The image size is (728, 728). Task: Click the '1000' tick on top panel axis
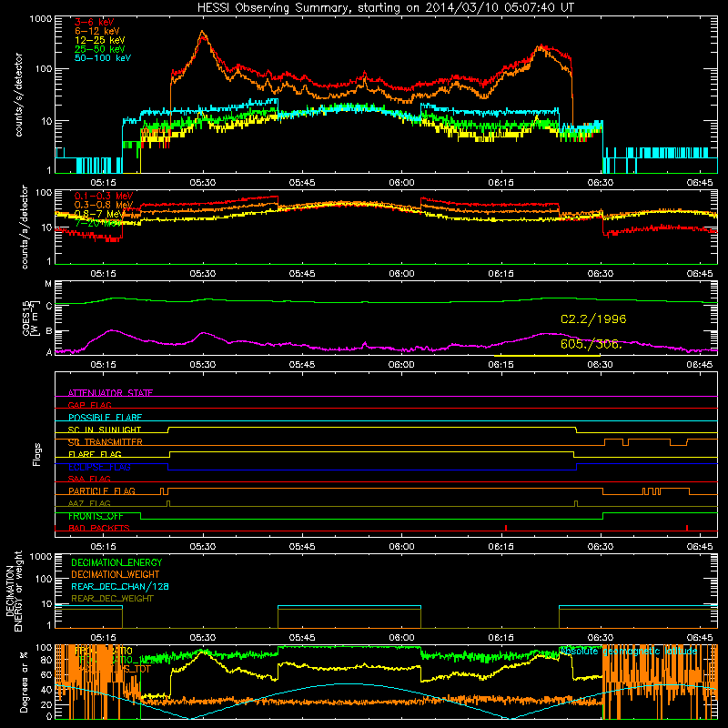[x=41, y=19]
